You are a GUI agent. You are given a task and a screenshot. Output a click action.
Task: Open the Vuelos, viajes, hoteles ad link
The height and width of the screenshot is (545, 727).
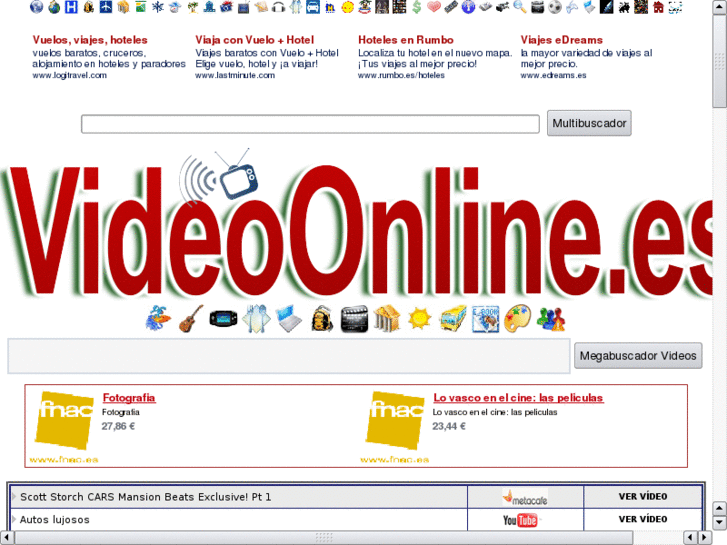pos(90,40)
